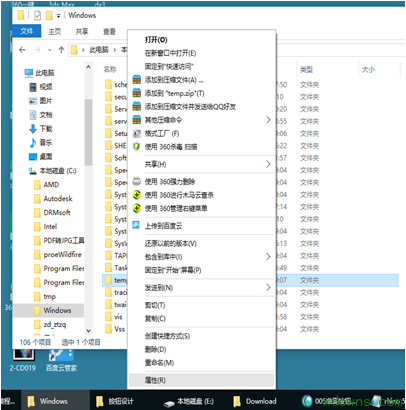Viewport: 406px width, 410px height.
Task: Switch to the 共享 ribbon tab
Action: (82, 31)
